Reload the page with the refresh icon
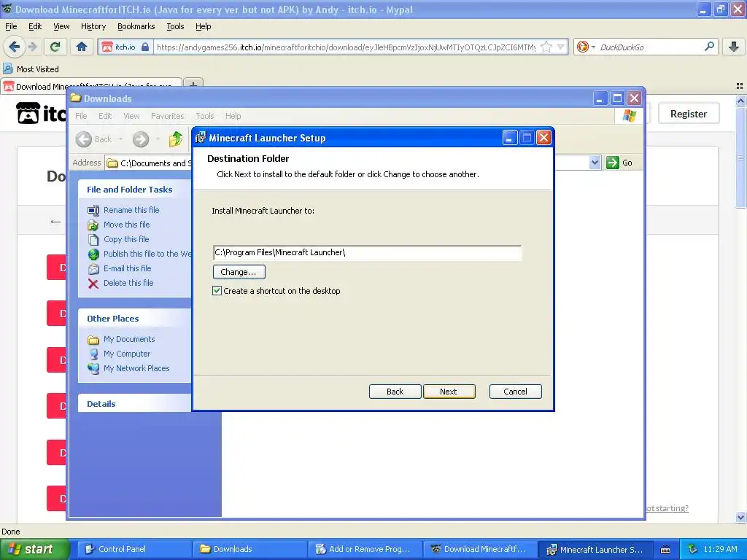The image size is (747, 560). 55,47
